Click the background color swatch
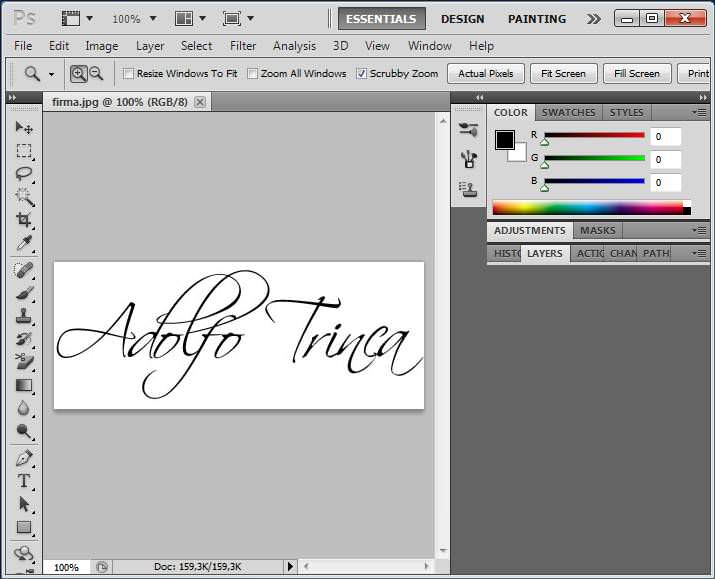 coord(520,154)
